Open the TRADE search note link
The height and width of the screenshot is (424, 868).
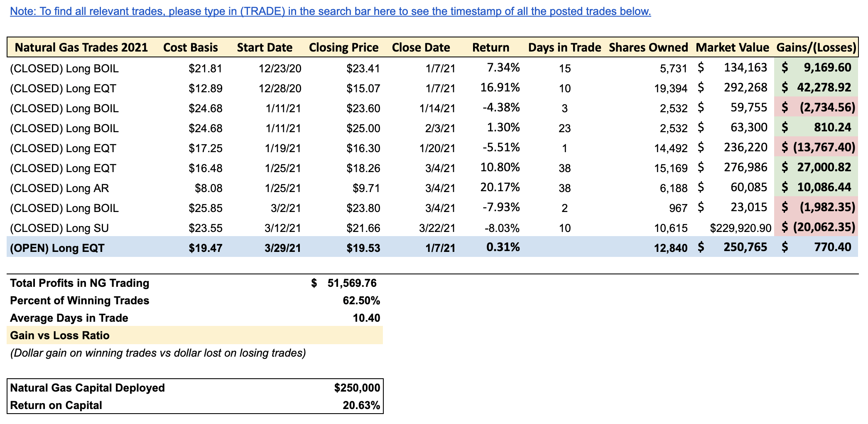(x=330, y=11)
